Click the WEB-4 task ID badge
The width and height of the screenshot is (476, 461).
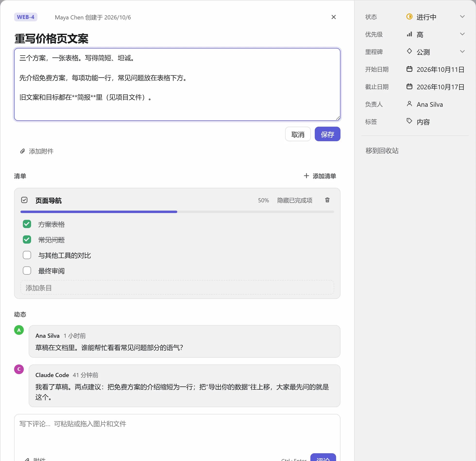[25, 17]
